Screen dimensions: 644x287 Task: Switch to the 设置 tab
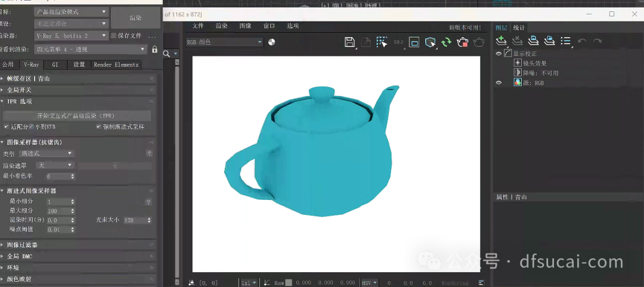(x=79, y=64)
